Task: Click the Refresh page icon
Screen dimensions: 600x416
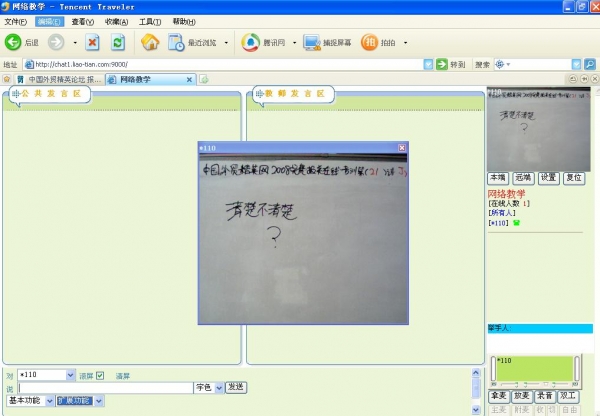Action: [118, 42]
